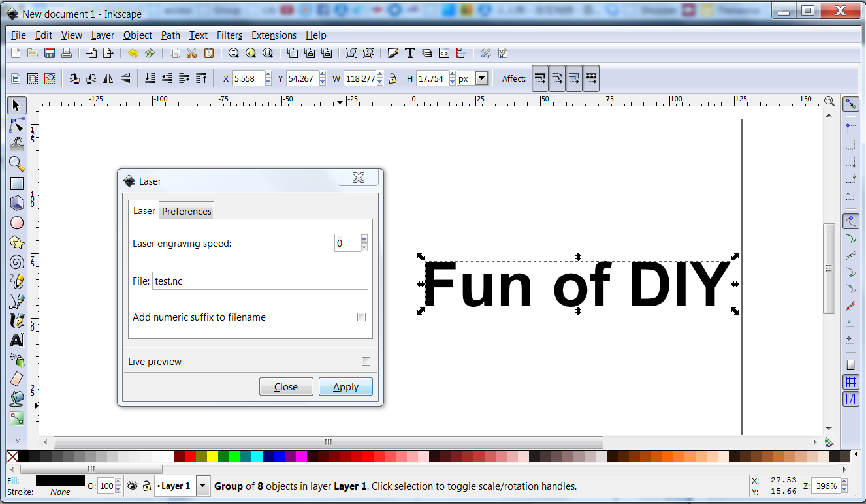The height and width of the screenshot is (504, 866).
Task: Toggle layer visibility eye icon
Action: [133, 486]
